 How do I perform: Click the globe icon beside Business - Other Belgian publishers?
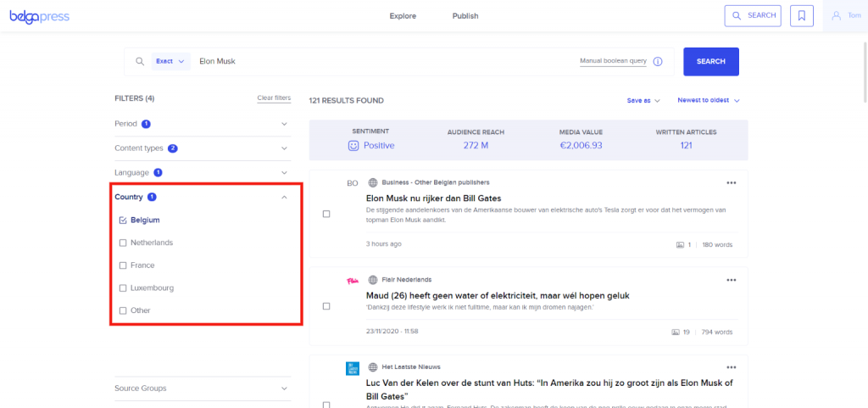(373, 182)
